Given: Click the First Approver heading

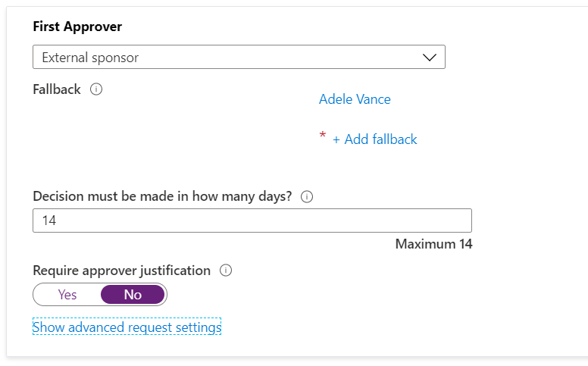Looking at the screenshot, I should coord(77,27).
